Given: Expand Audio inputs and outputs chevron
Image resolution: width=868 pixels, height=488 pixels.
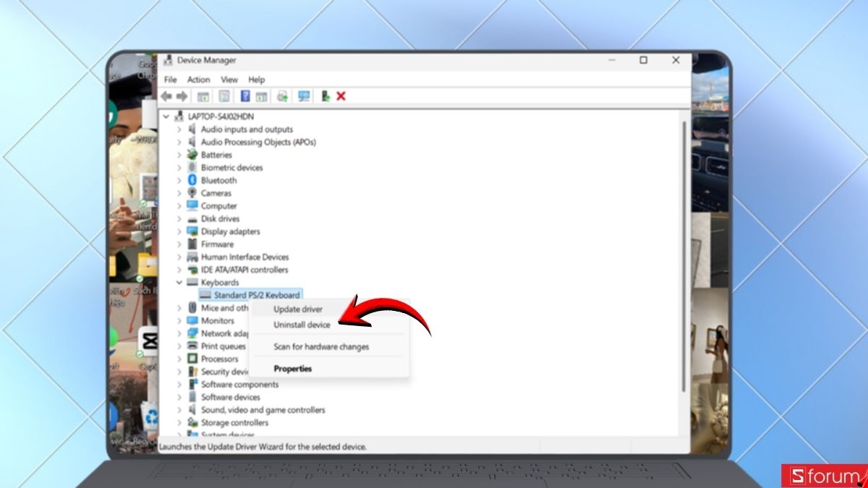Looking at the screenshot, I should point(179,129).
